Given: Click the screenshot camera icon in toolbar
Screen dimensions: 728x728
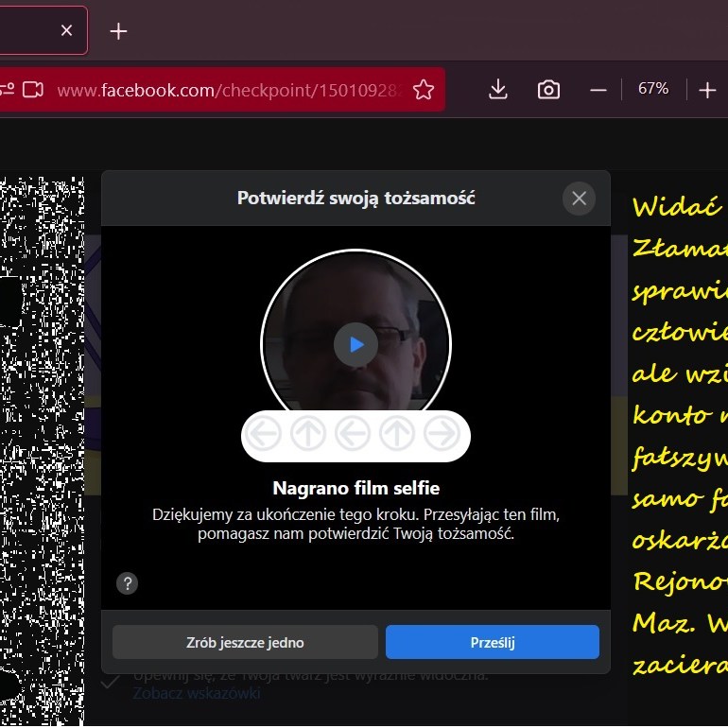Looking at the screenshot, I should (548, 90).
